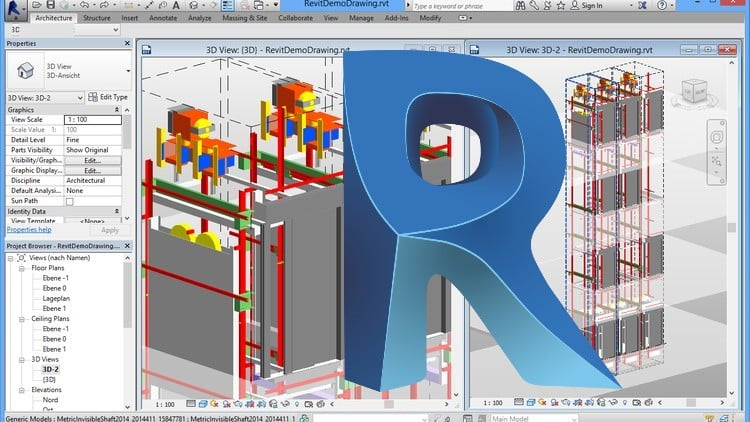The image size is (750, 422).
Task: Click Edit button for Visibility/Graphics overrides
Action: coord(93,160)
